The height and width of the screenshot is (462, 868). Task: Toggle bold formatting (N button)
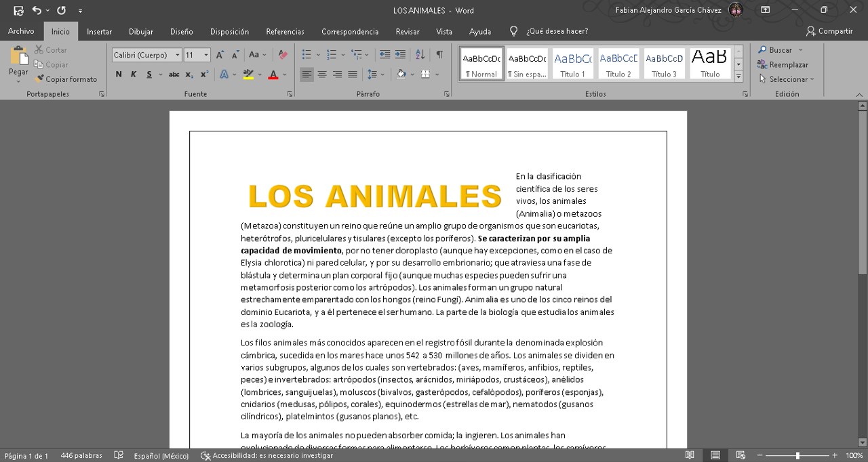tap(119, 75)
